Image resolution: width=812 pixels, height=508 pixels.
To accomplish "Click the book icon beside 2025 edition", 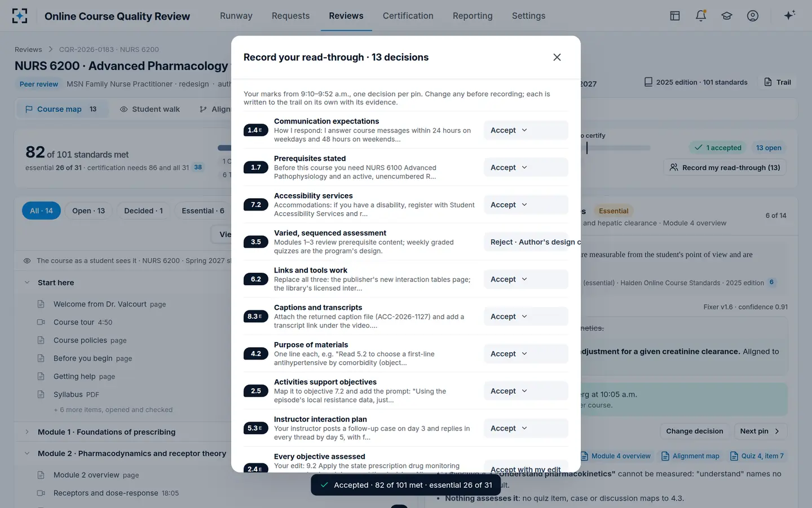I will click(x=648, y=82).
